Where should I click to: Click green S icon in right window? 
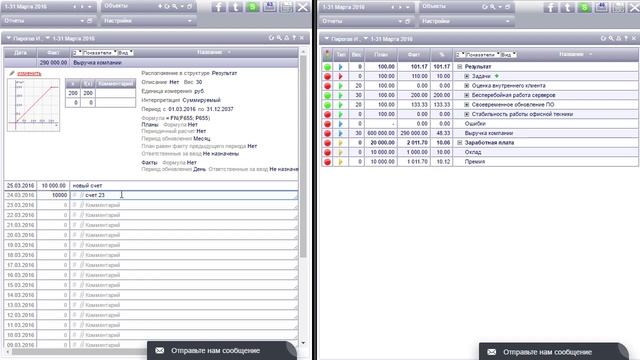click(584, 7)
